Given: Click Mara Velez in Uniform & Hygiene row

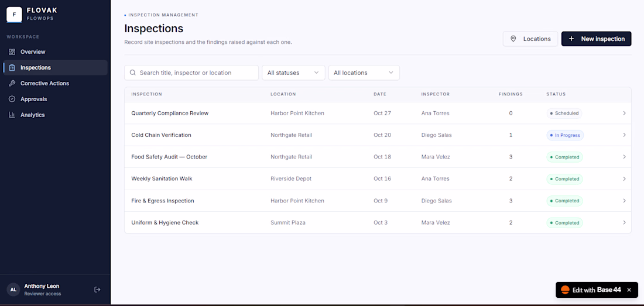Looking at the screenshot, I should (x=436, y=222).
